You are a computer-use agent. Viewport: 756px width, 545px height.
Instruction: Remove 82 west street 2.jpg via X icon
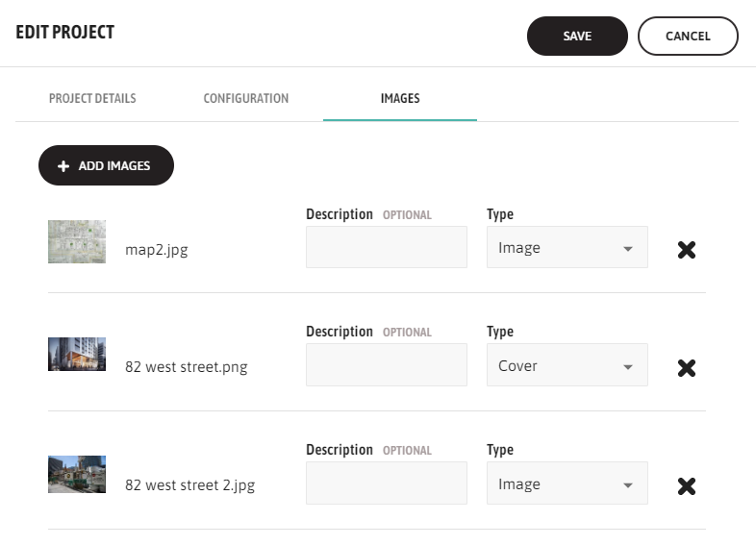[686, 485]
